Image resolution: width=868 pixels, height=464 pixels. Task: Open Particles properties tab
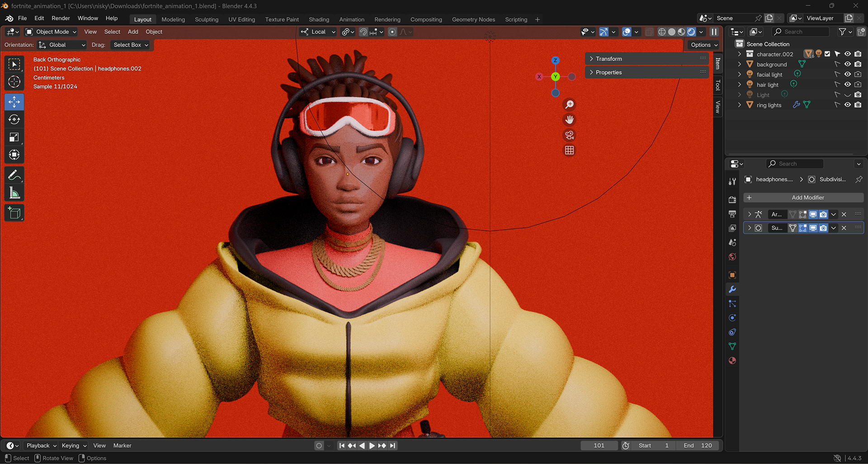click(732, 304)
